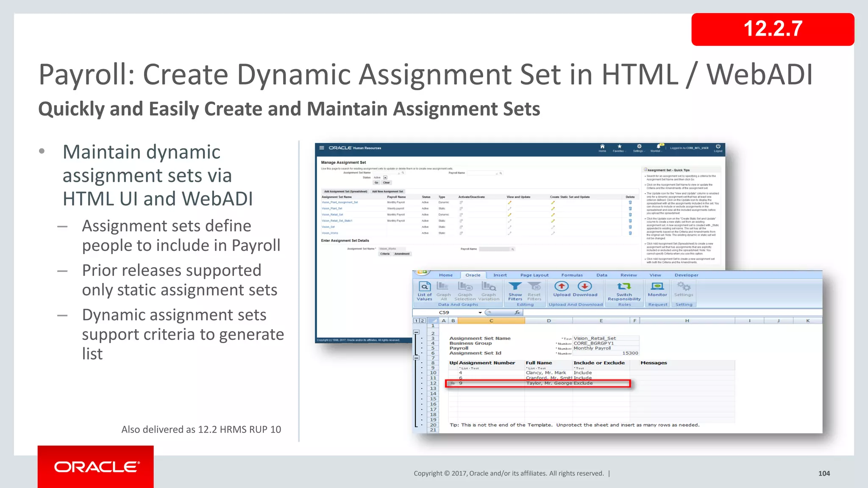This screenshot has width=868, height=488.
Task: Switch to the Insert ribbon tab
Action: click(500, 275)
